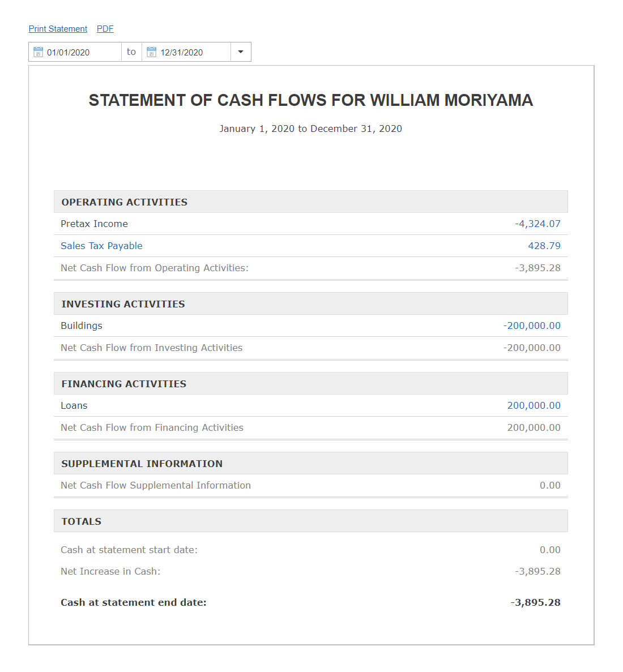Click the Supplemental Information section header

310,463
